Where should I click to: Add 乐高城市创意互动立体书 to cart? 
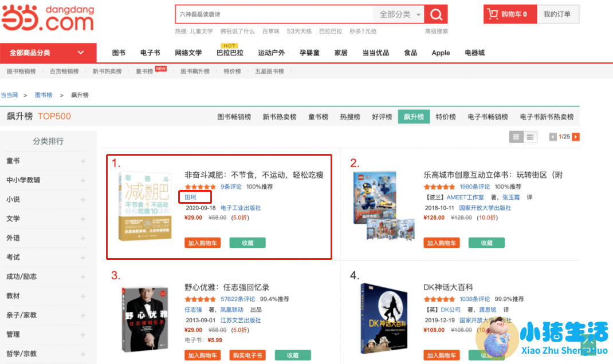pos(441,243)
